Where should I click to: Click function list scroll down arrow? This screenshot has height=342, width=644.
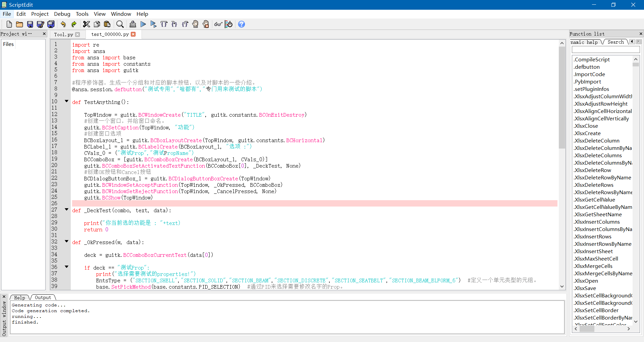click(636, 322)
